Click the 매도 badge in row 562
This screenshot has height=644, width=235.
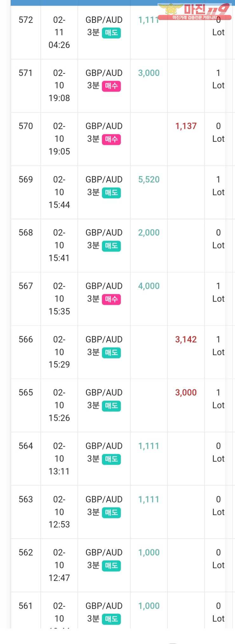[x=111, y=565]
